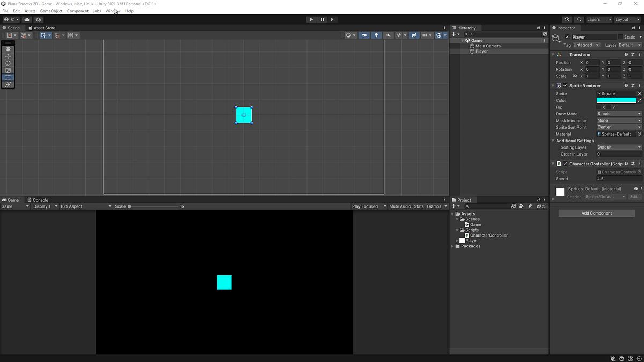Select the Rect tool
Image resolution: width=644 pixels, height=362 pixels.
pos(8,77)
